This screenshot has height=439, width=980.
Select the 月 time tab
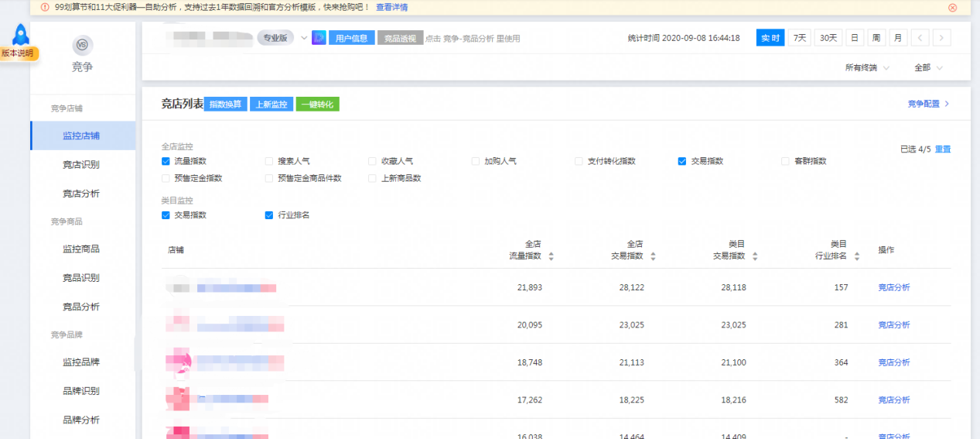(898, 37)
